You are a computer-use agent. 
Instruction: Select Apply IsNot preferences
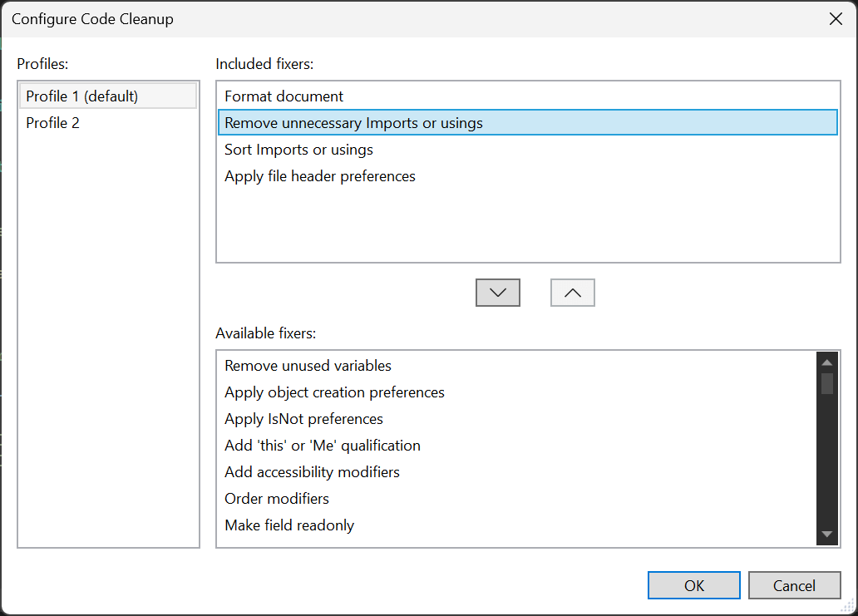click(303, 419)
